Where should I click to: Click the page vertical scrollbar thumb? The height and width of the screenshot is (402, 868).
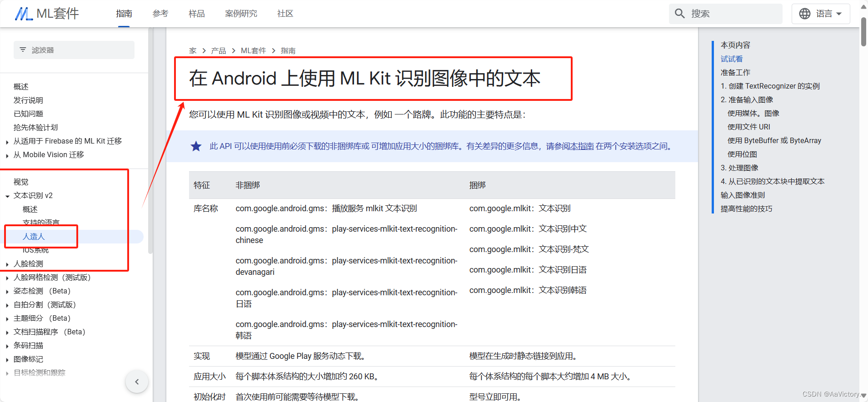pos(863,32)
